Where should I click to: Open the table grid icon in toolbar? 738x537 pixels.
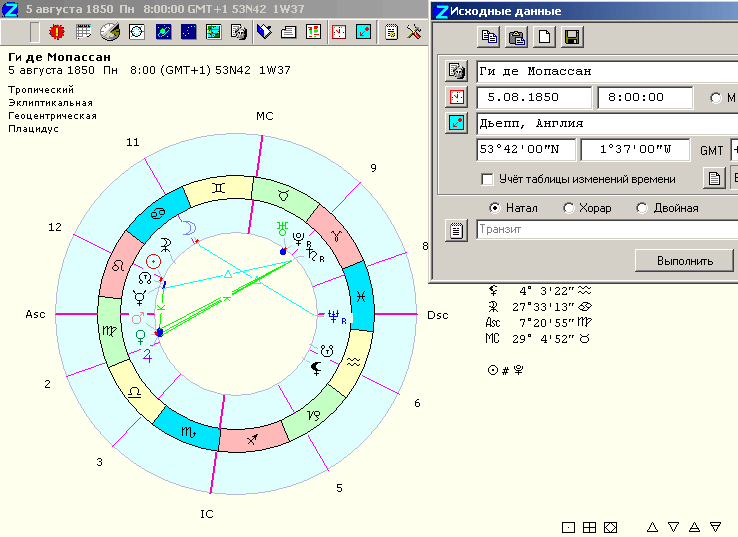pyautogui.click(x=83, y=32)
